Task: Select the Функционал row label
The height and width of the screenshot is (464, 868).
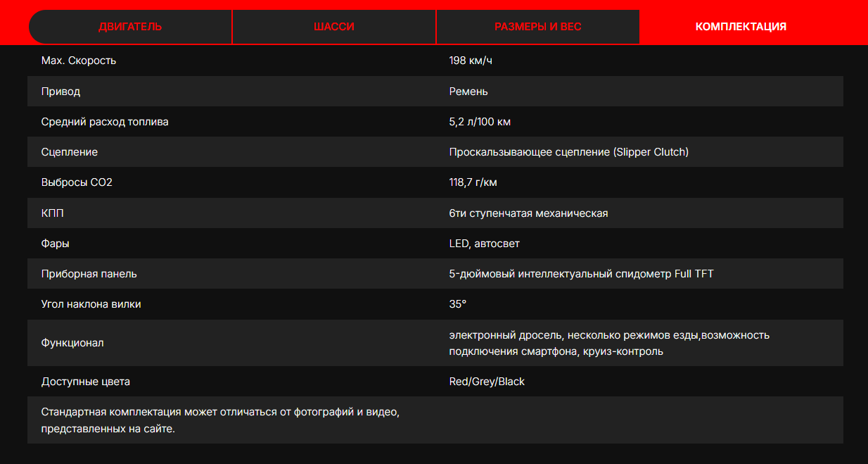Action: pos(72,343)
